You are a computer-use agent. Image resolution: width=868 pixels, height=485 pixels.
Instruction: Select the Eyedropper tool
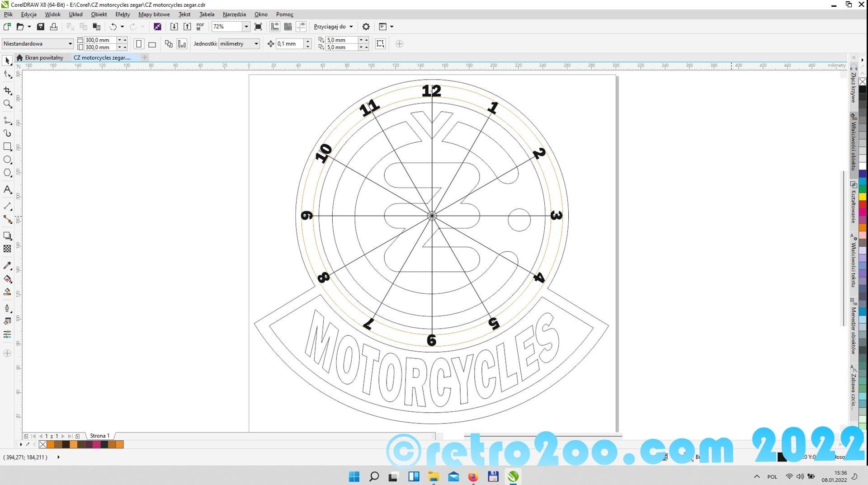coord(7,266)
